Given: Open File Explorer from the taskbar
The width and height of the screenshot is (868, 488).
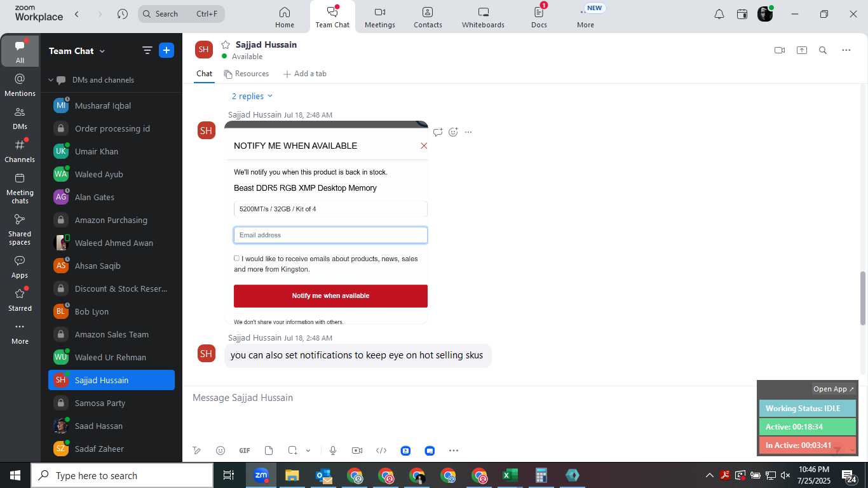Looking at the screenshot, I should [292, 475].
